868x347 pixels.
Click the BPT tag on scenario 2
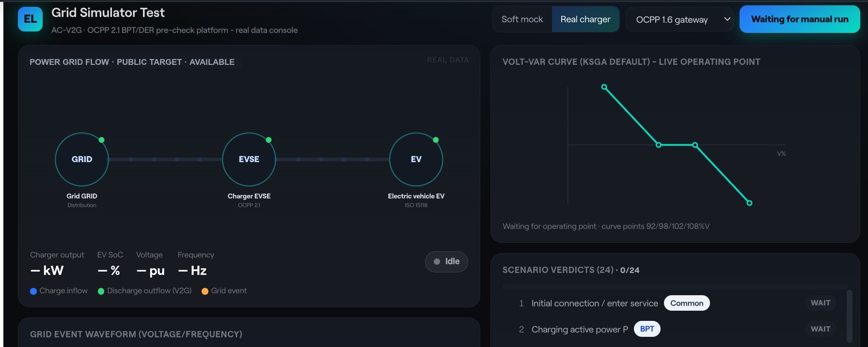(647, 329)
